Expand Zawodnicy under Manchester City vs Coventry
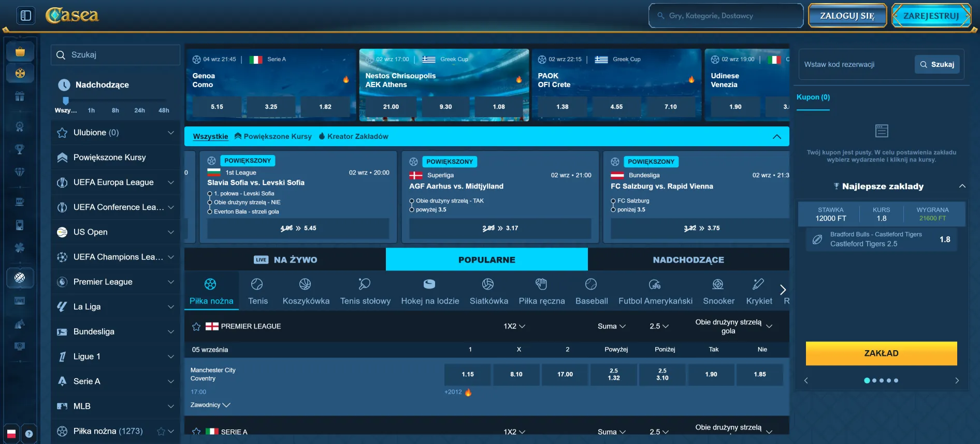Viewport: 980px width, 444px height. (x=210, y=405)
